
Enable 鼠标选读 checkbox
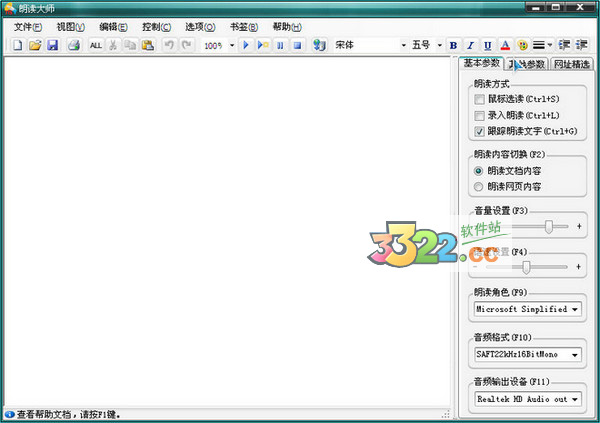[x=480, y=99]
